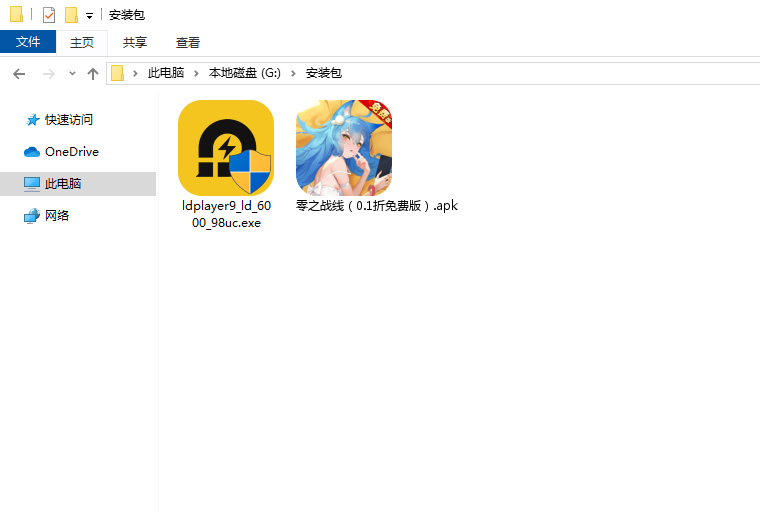The image size is (760, 512).
Task: Select the ldplayer9 installer exe icon
Action: tap(226, 148)
